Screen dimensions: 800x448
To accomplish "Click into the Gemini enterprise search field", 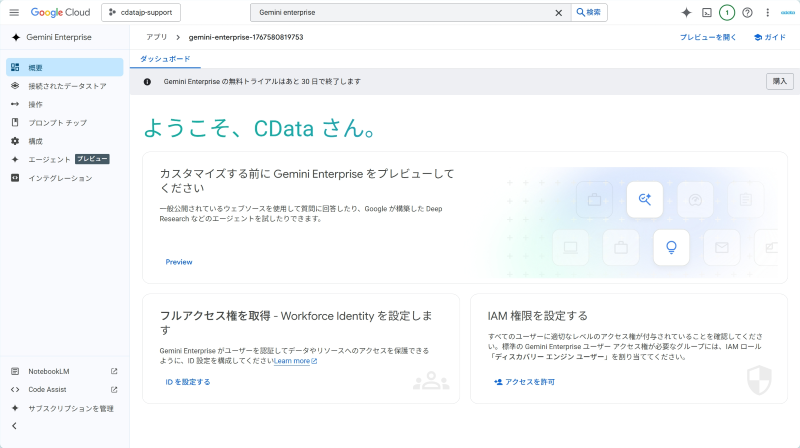I will point(403,12).
